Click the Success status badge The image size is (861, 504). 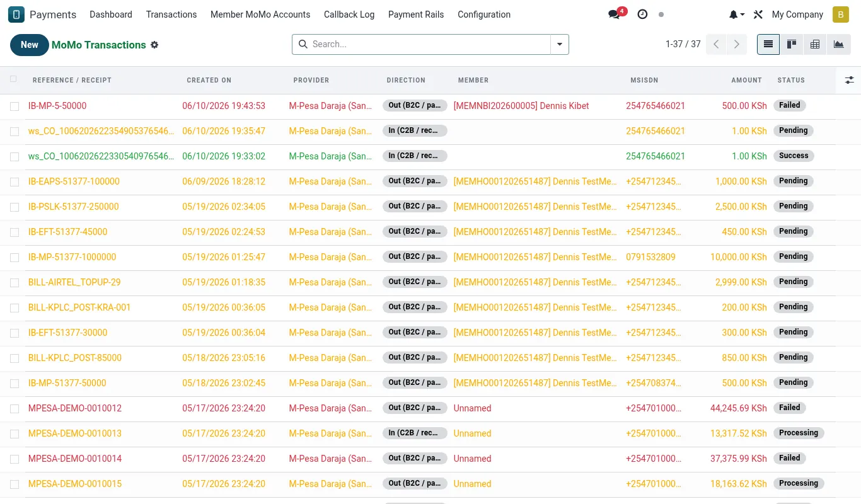pos(794,156)
